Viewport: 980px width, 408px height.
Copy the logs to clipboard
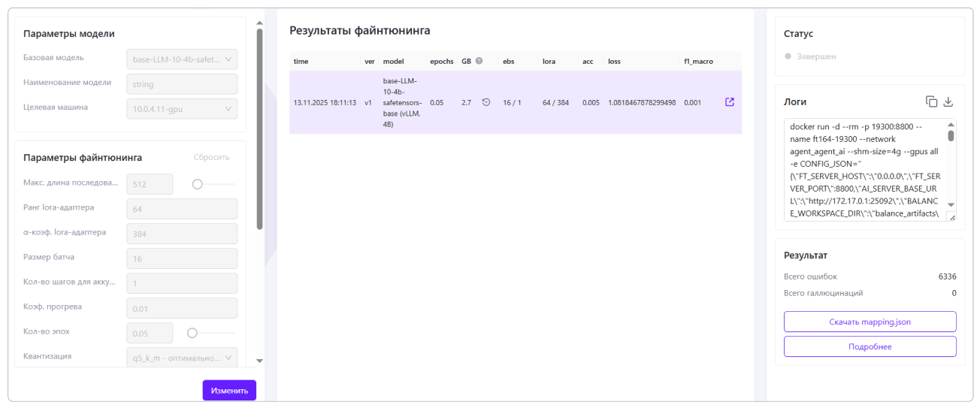(x=931, y=101)
